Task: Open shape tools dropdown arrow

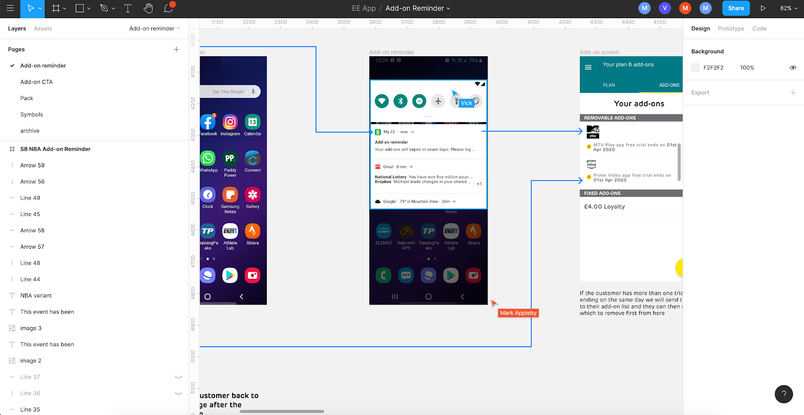Action: click(x=89, y=9)
